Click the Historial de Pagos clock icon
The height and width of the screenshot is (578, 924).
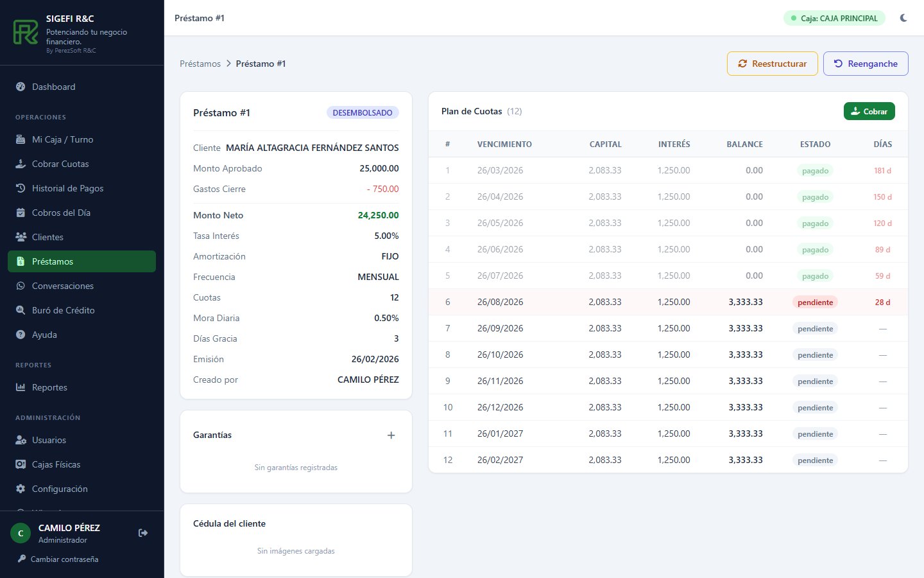pyautogui.click(x=21, y=188)
